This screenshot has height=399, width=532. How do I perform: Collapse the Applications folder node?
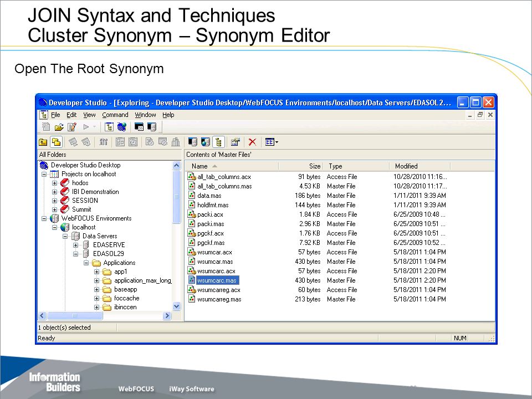[x=86, y=263]
